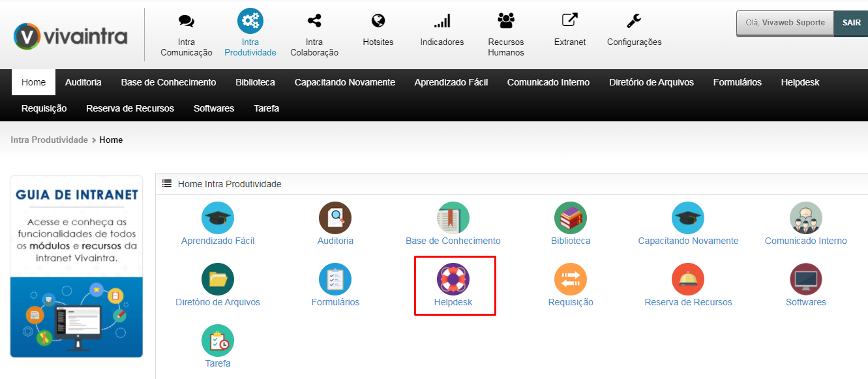Viewport: 868px width, 379px height.
Task: Click the Home breadcrumb text
Action: pyautogui.click(x=111, y=140)
